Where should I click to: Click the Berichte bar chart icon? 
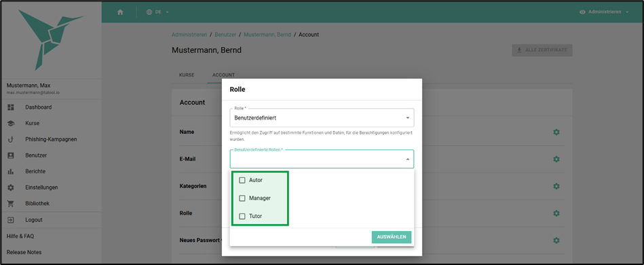coord(11,172)
